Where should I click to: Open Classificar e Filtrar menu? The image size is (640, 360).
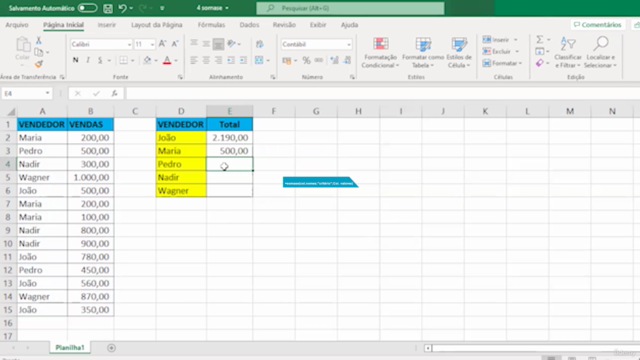(568, 52)
